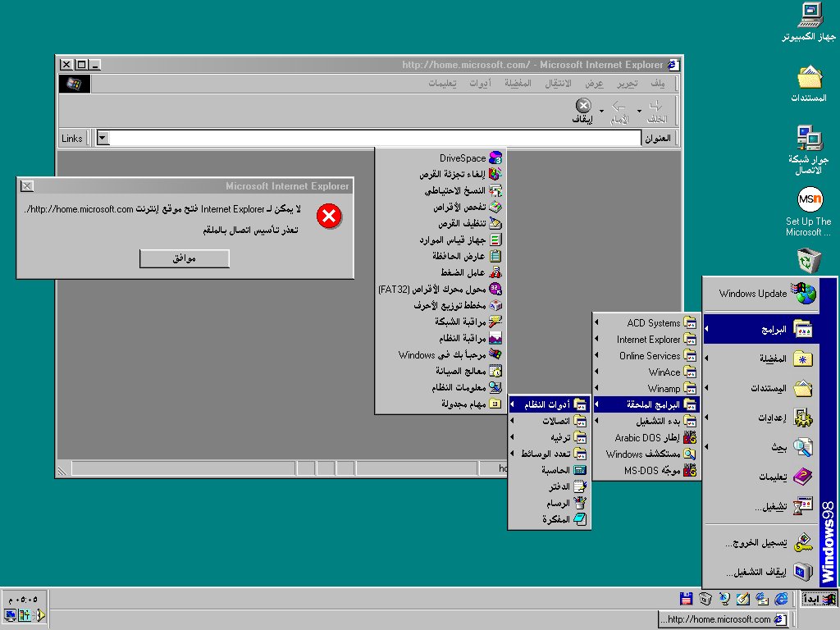The image size is (840, 630).
Task: Click the Stop (إيقاف) toolbar button
Action: 582,111
